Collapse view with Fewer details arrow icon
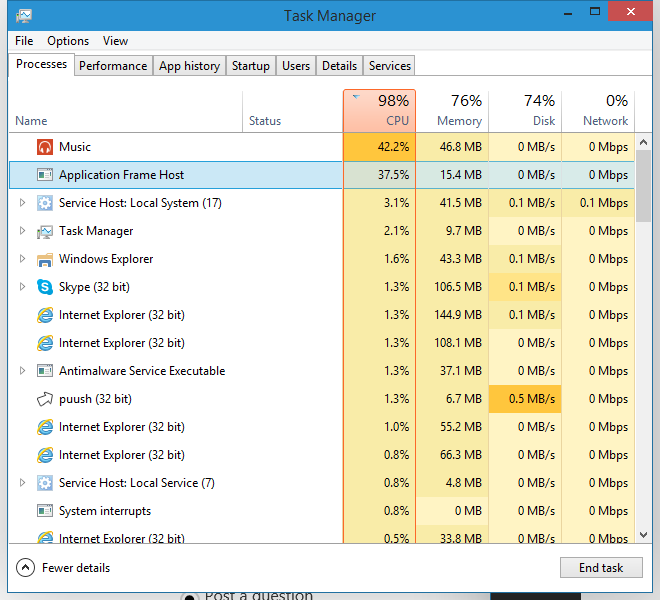The width and height of the screenshot is (660, 600). [x=25, y=568]
